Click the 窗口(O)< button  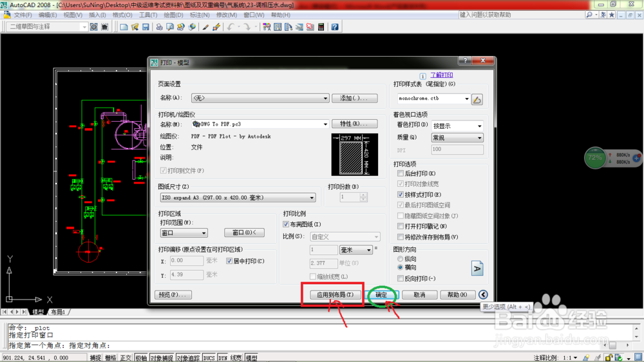[244, 233]
